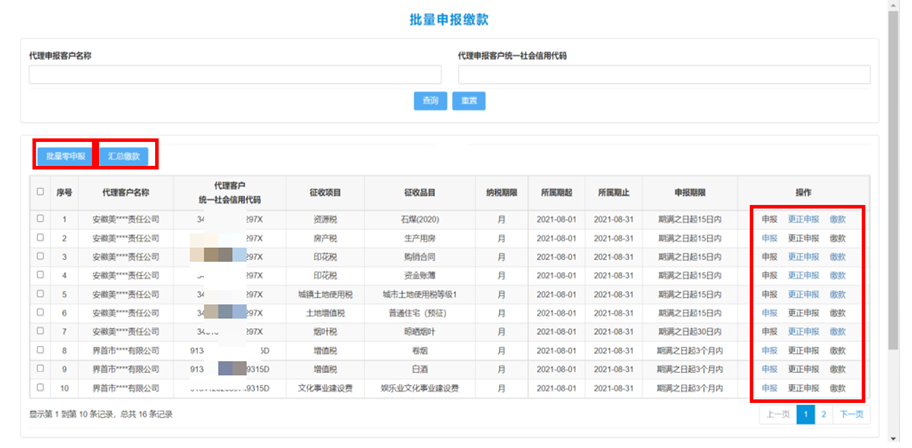Click 缴款 in row 3 购销合同

(x=838, y=257)
